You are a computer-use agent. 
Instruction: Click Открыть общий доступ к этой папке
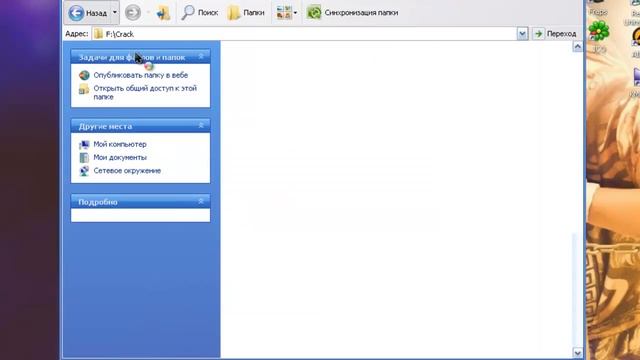pos(145,93)
